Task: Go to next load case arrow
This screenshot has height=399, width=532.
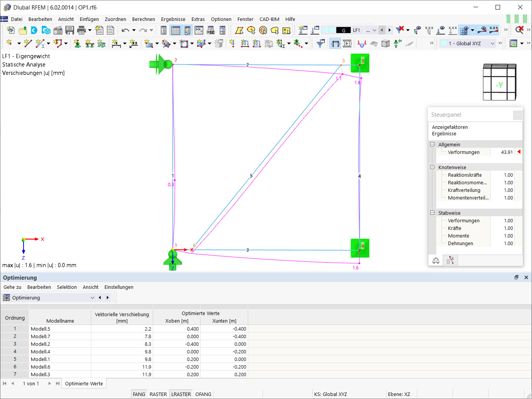Action: (x=389, y=30)
